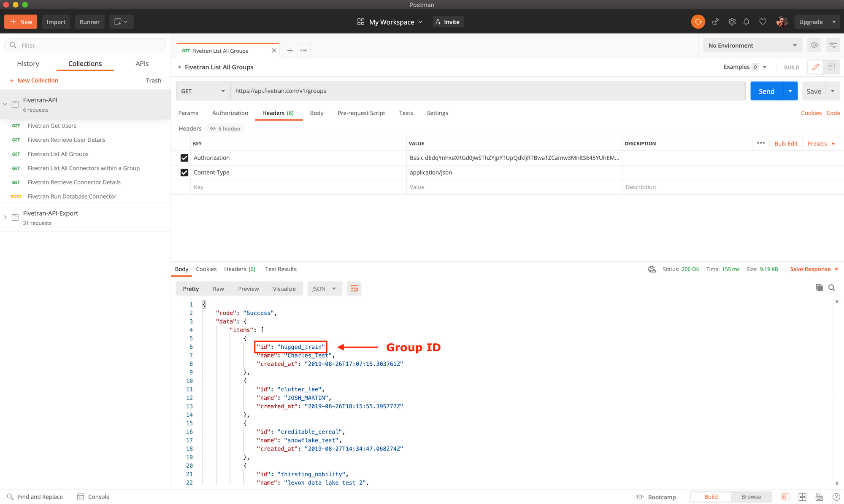
Task: Open the Examples dropdown
Action: pyautogui.click(x=745, y=67)
